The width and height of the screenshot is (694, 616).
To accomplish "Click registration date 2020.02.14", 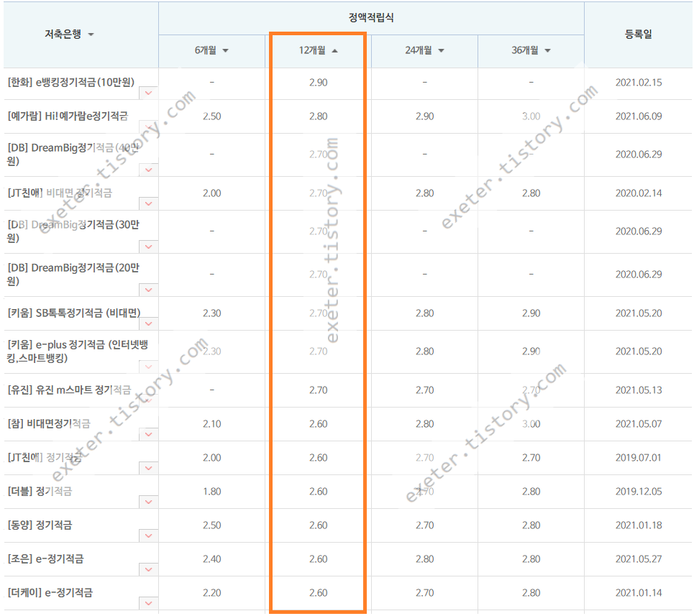I will (638, 193).
